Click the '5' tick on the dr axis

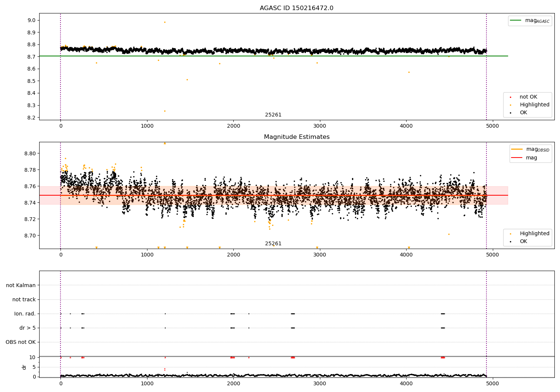(34, 367)
